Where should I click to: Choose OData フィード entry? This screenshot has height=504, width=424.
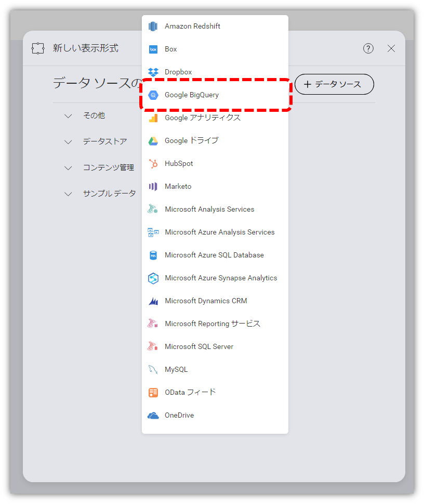point(215,393)
